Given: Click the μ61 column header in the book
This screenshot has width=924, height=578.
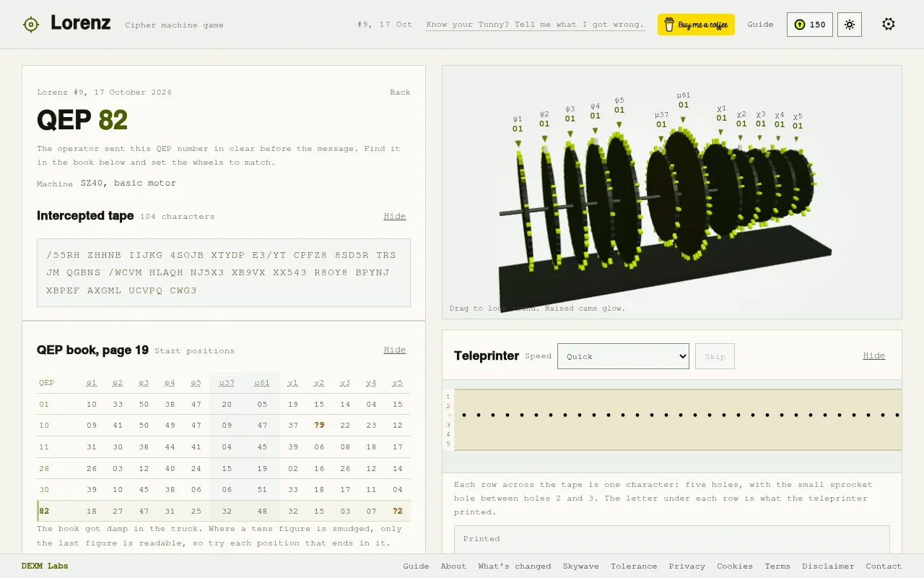Looking at the screenshot, I should point(262,383).
